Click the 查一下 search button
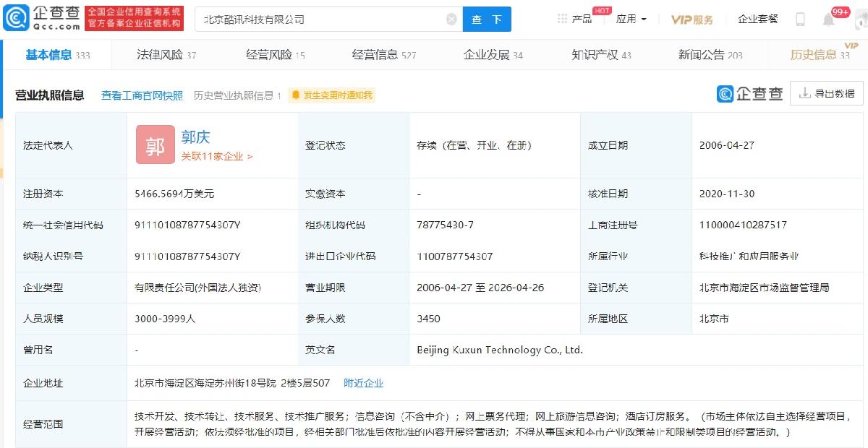The width and height of the screenshot is (868, 448). click(487, 20)
